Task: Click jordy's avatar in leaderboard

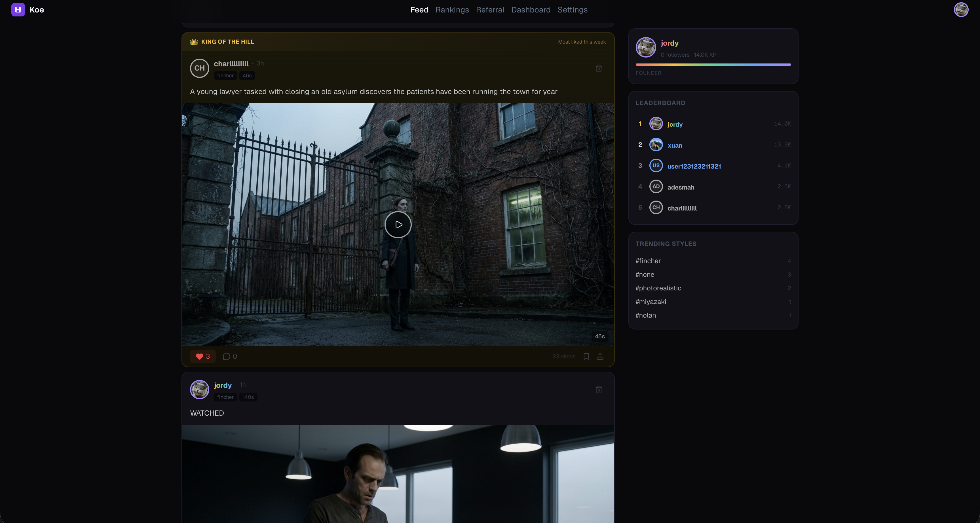Action: [x=656, y=124]
